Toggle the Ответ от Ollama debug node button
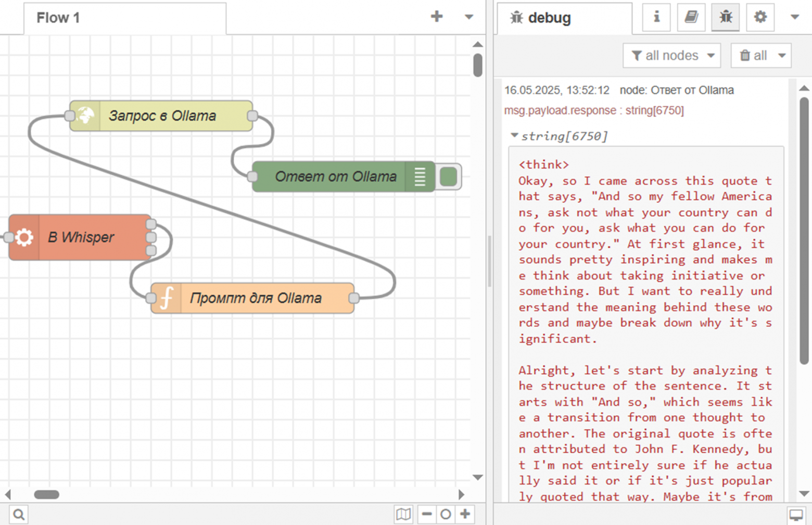Viewport: 812px width, 525px height. click(449, 177)
